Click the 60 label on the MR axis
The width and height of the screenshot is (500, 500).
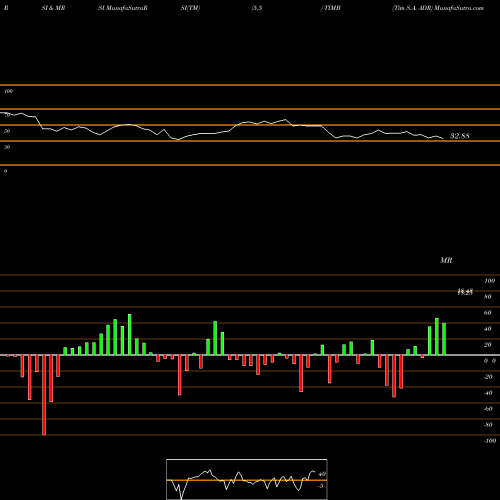coord(487,313)
